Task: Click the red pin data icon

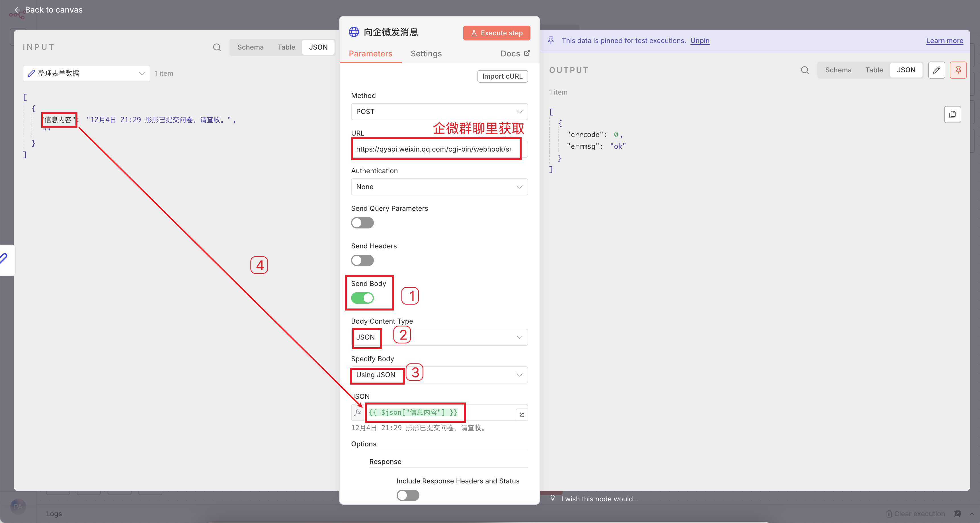Action: (958, 70)
